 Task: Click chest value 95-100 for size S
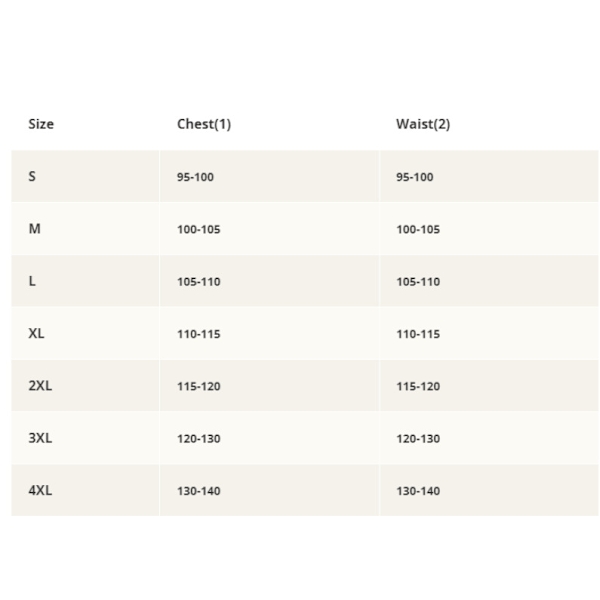pos(195,177)
